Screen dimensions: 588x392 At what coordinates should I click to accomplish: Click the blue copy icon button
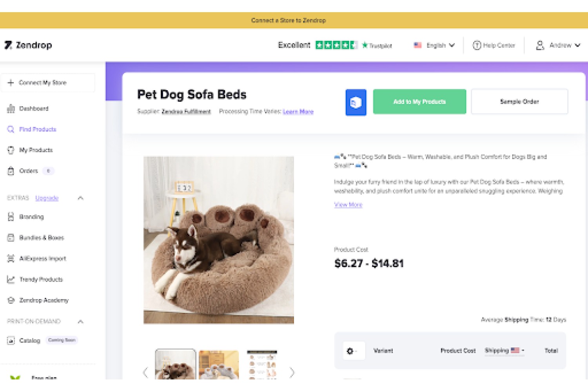(x=356, y=102)
